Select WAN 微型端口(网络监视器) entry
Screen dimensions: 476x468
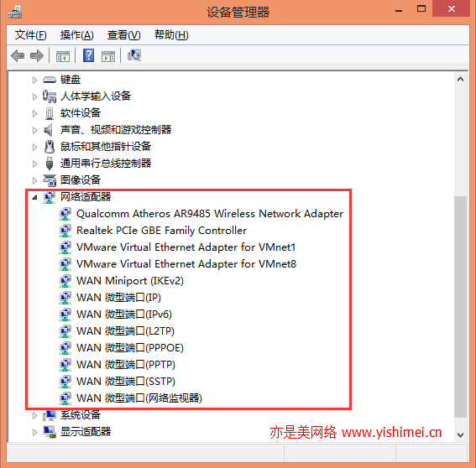pos(139,398)
